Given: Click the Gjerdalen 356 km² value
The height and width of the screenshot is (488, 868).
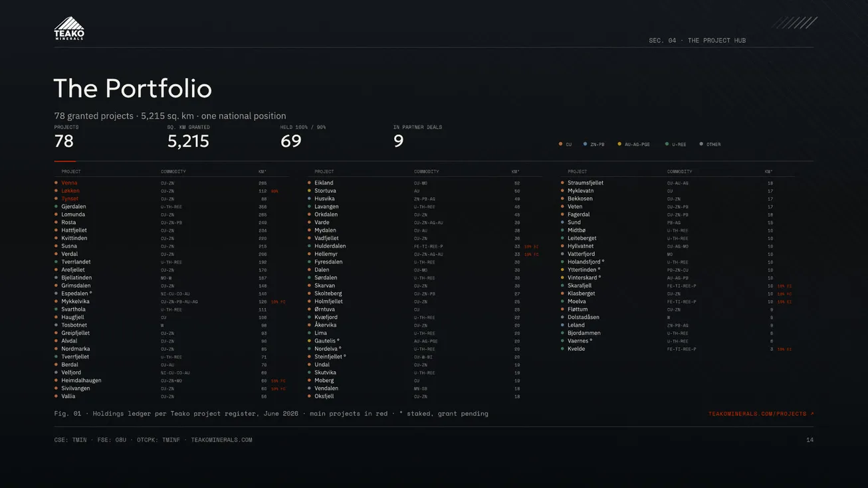Looking at the screenshot, I should [263, 207].
